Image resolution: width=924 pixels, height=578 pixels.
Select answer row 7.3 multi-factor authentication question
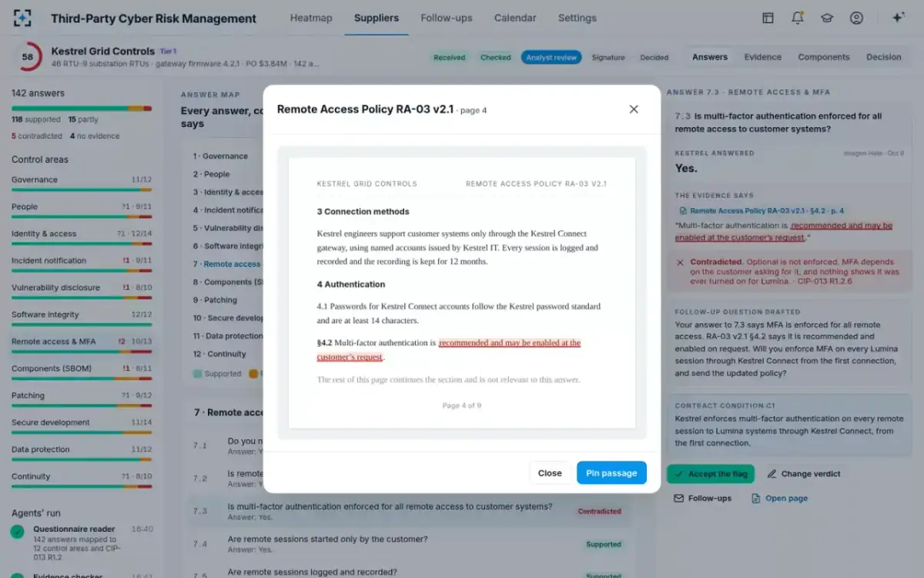pyautogui.click(x=410, y=511)
